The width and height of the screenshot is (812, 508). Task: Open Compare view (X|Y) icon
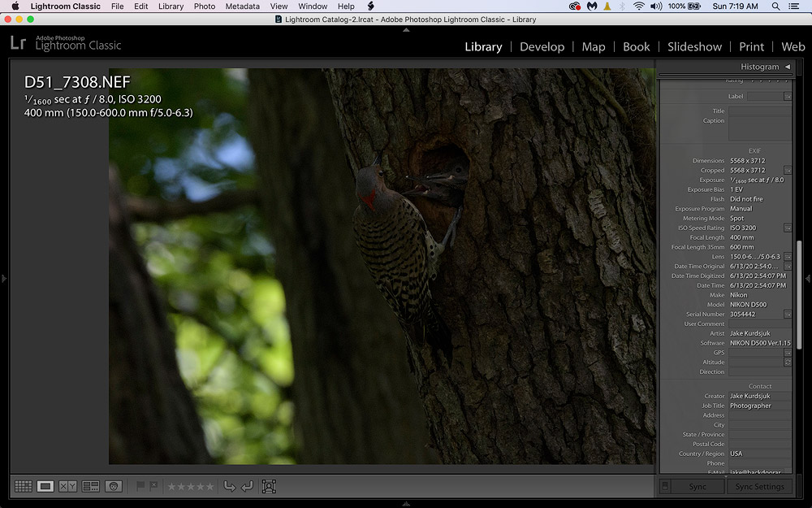[x=68, y=486]
